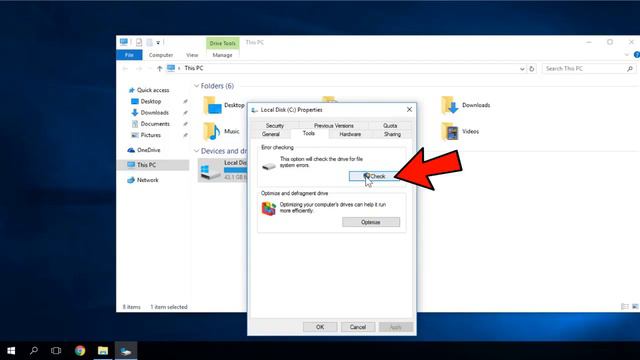This screenshot has height=360, width=640.
Task: Refresh the This PC view
Action: click(531, 69)
